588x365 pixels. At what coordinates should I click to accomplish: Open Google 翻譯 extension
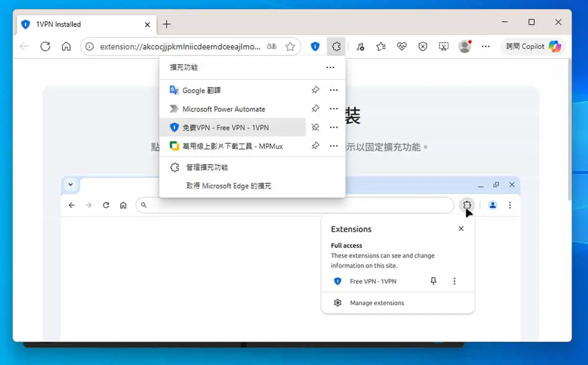point(233,90)
